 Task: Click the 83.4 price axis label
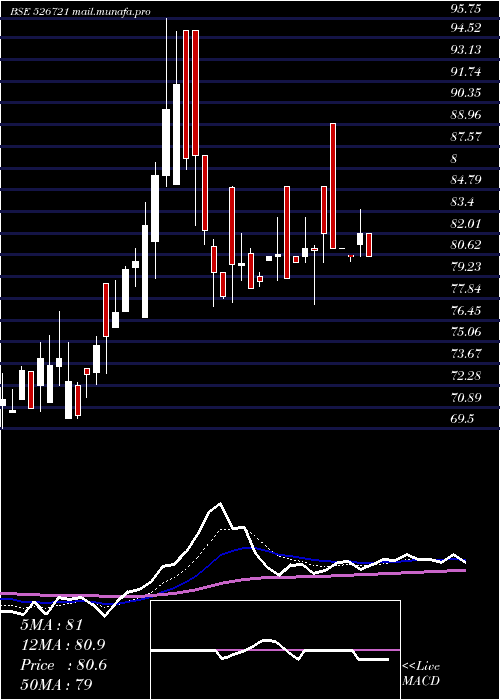[462, 202]
